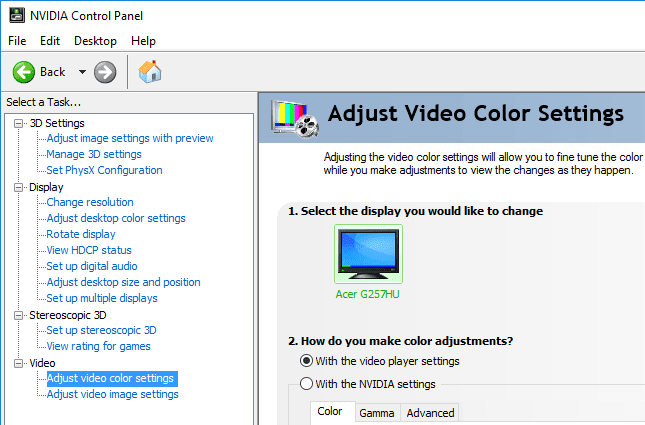Open Adjust desktop size and position
The height and width of the screenshot is (425, 645).
point(123,283)
